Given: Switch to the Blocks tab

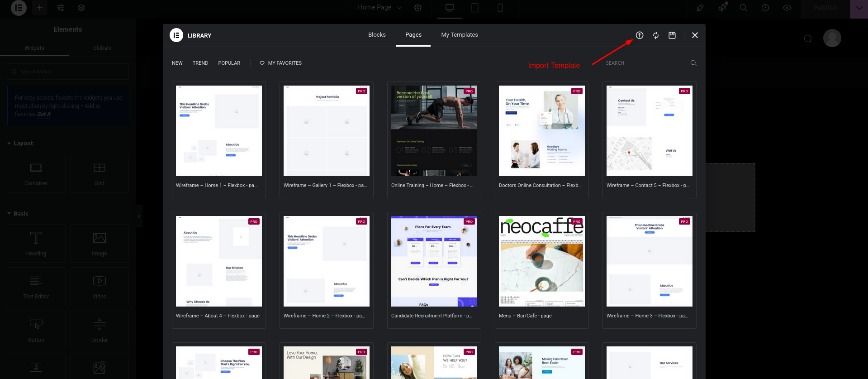Looking at the screenshot, I should click(377, 35).
